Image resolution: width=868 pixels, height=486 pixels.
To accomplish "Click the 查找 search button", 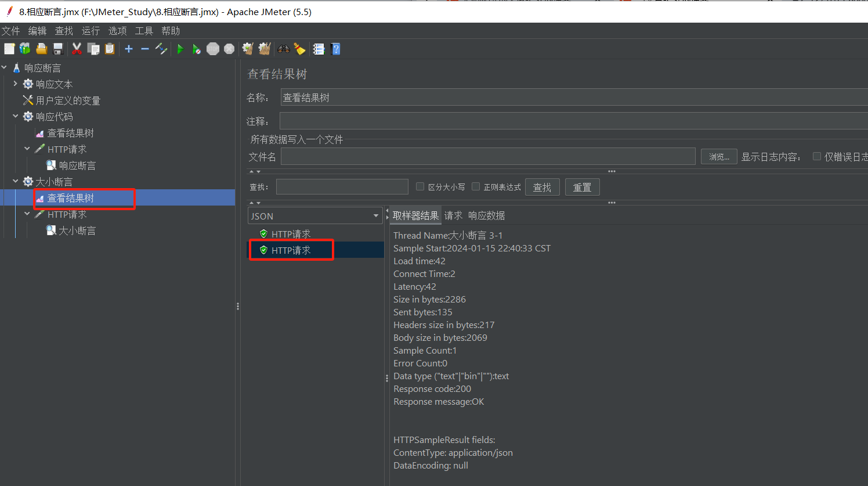I will point(542,187).
